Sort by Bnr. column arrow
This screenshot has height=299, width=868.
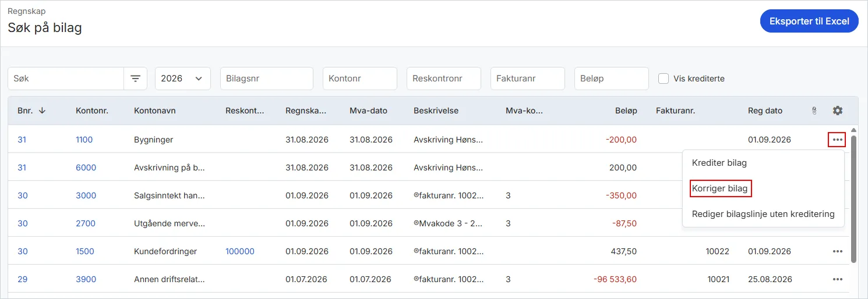pos(42,111)
